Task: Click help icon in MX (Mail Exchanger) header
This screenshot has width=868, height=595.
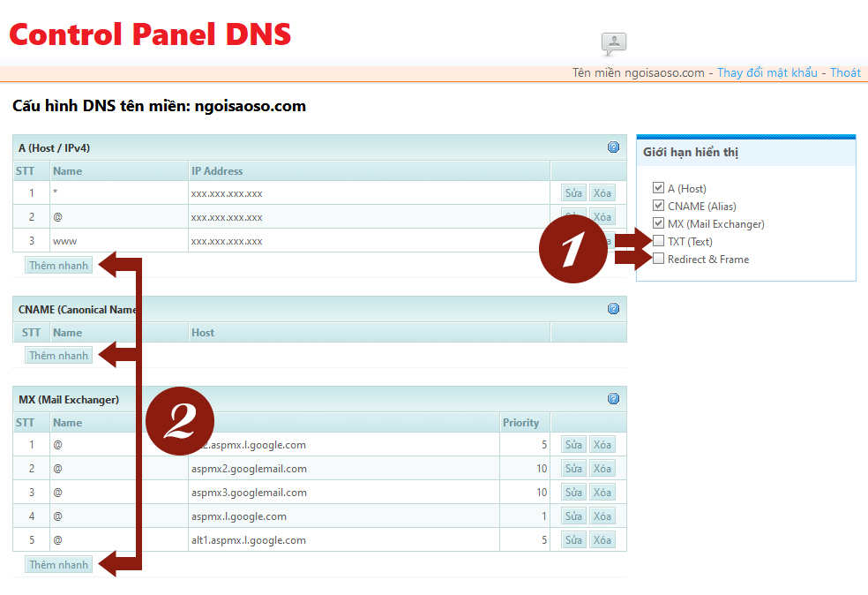Action: (x=613, y=399)
